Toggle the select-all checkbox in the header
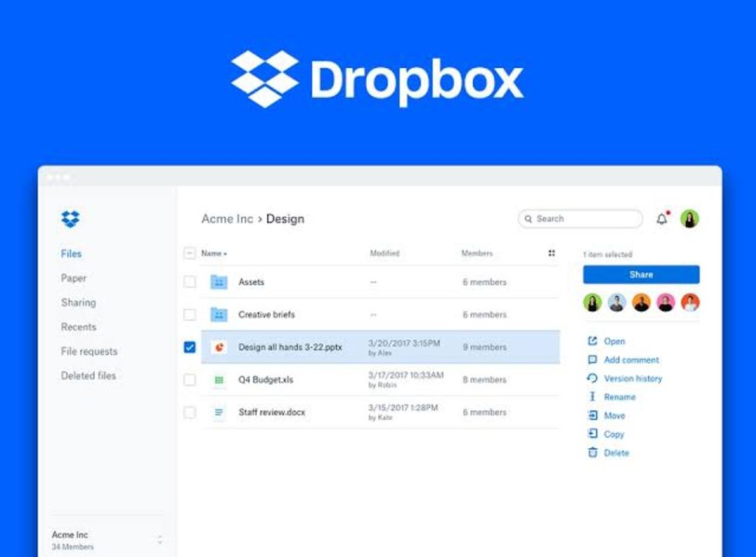The width and height of the screenshot is (756, 557). 190,253
